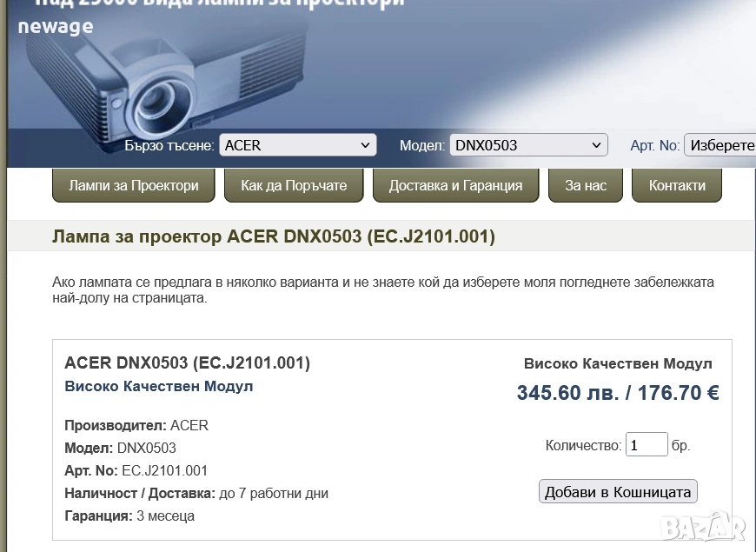Select Доставка и Гаранция navigation button
This screenshot has width=756, height=552.
[455, 185]
